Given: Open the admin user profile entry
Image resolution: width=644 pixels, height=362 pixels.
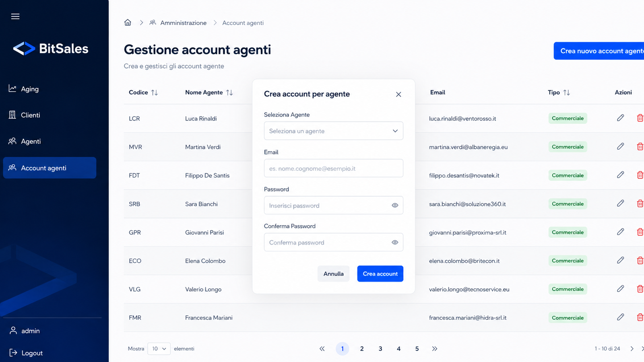Looking at the screenshot, I should [25, 331].
